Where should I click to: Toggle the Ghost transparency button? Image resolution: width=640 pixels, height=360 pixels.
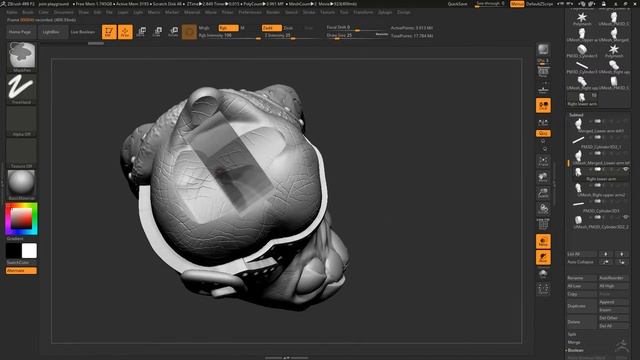543,258
